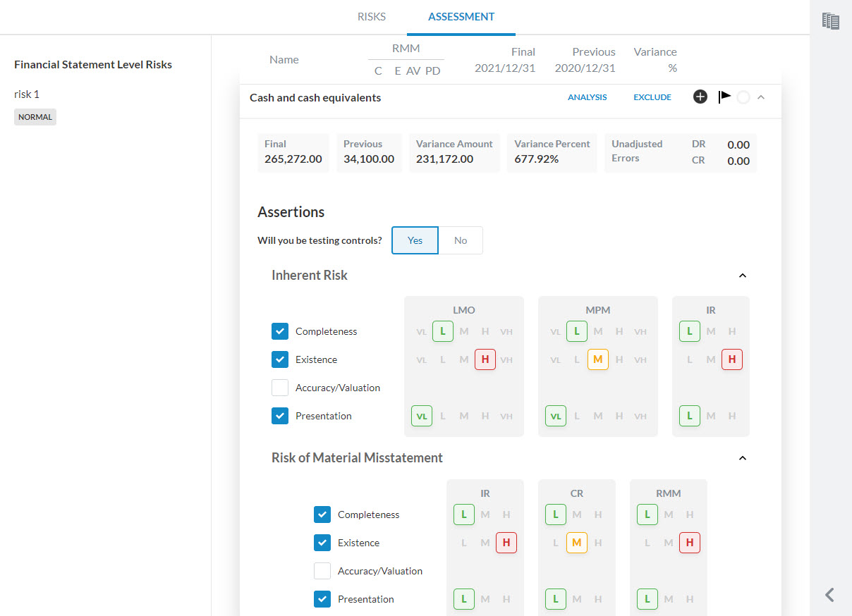The image size is (852, 616).
Task: Collapse the Cash and cash equivalents card
Action: click(x=761, y=97)
